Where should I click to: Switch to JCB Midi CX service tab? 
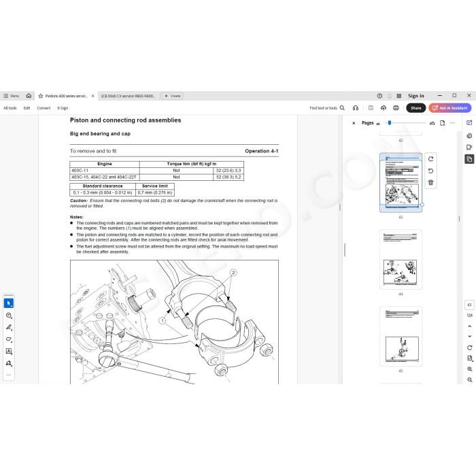(128, 96)
